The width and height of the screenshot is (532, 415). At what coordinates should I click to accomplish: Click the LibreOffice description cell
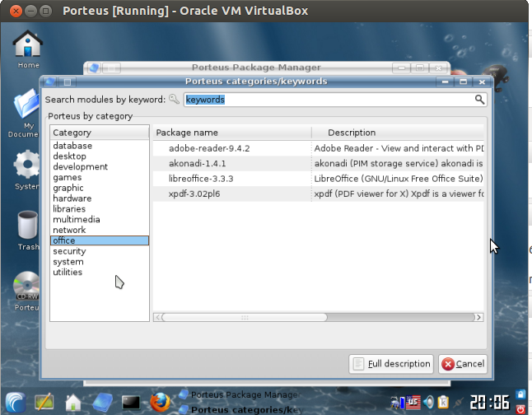click(x=398, y=179)
